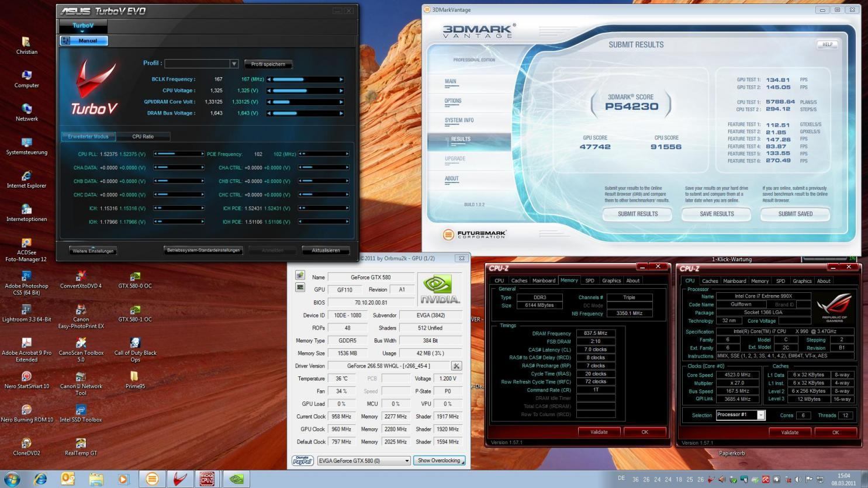Launch Nero StartSmart 10 shortcut

point(26,380)
